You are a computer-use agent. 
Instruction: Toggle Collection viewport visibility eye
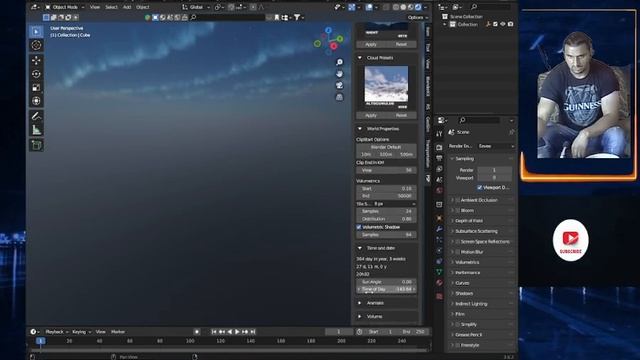tap(503, 24)
